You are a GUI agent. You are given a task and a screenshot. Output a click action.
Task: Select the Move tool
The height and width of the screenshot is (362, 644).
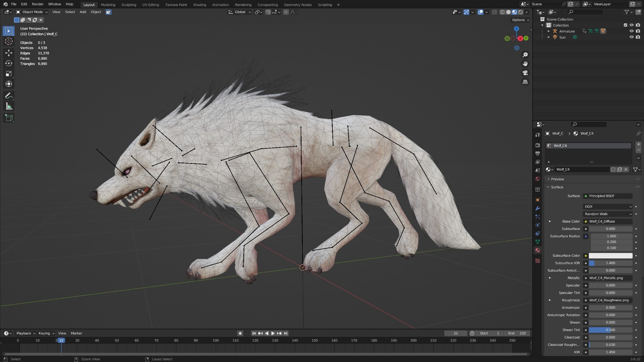tap(9, 53)
